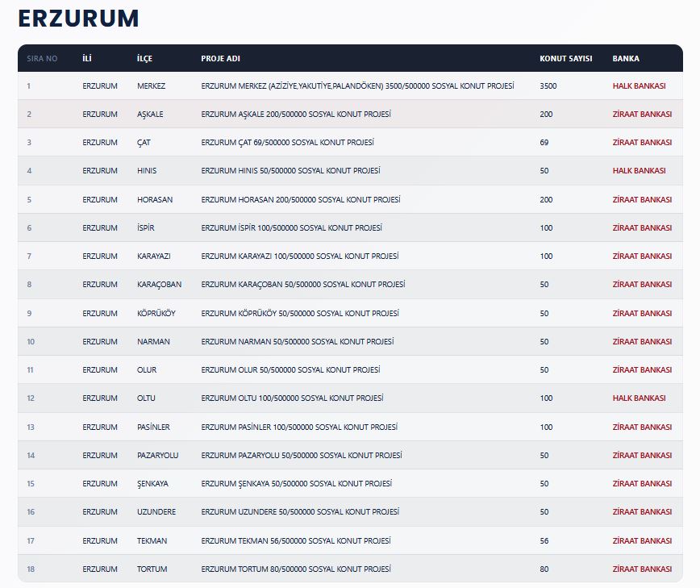700x588 pixels.
Task: Click the OLUR district cell
Action: [147, 369]
